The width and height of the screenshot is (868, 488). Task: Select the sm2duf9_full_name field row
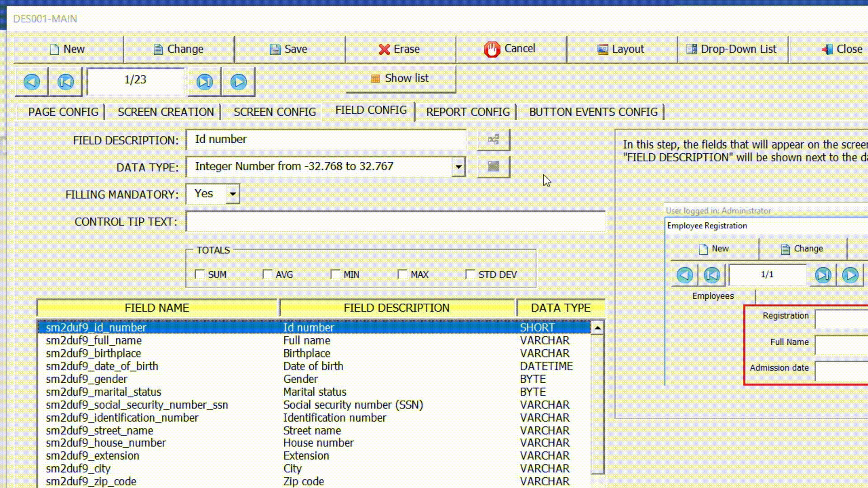click(181, 340)
